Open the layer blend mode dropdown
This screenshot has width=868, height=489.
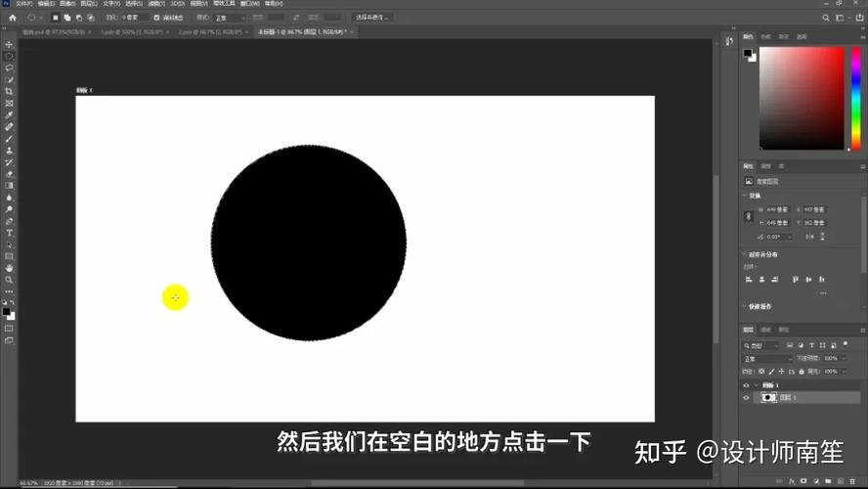point(767,359)
